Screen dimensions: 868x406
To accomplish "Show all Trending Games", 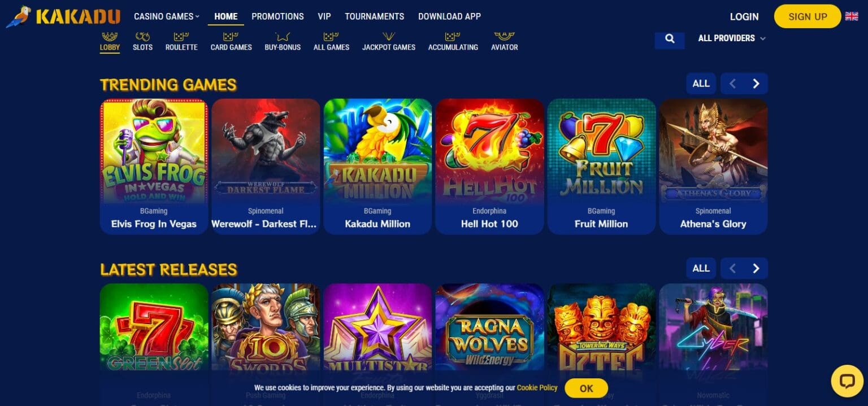I will 701,84.
